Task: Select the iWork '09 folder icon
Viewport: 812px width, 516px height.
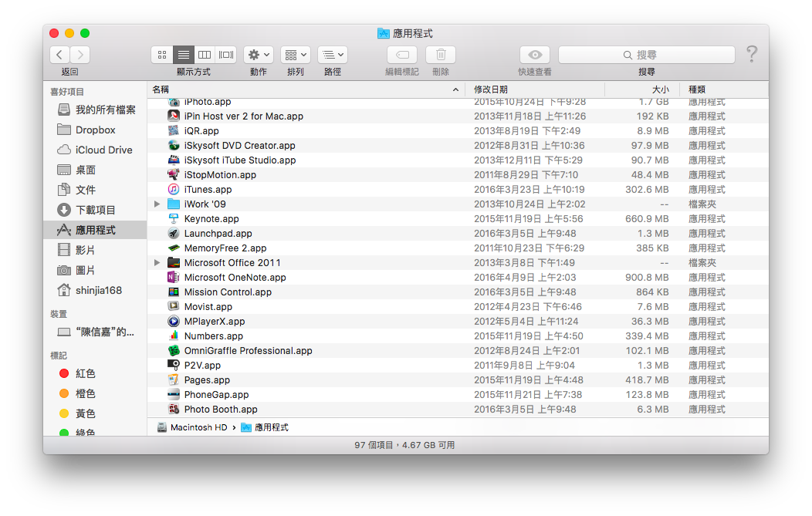Action: pos(174,204)
